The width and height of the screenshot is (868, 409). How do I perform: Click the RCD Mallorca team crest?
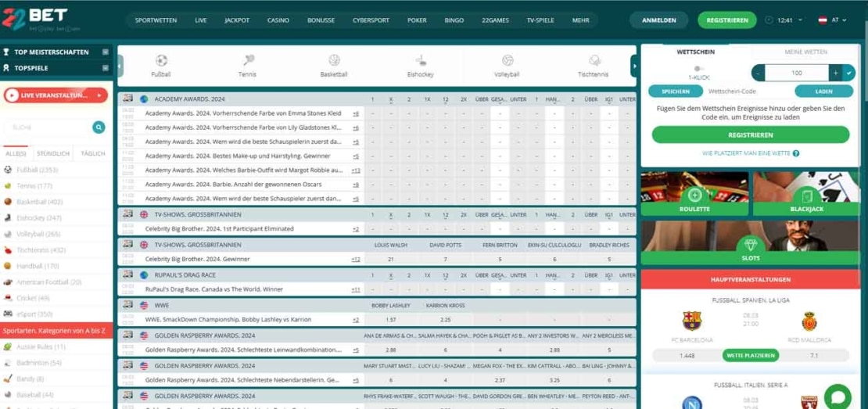coord(809,321)
